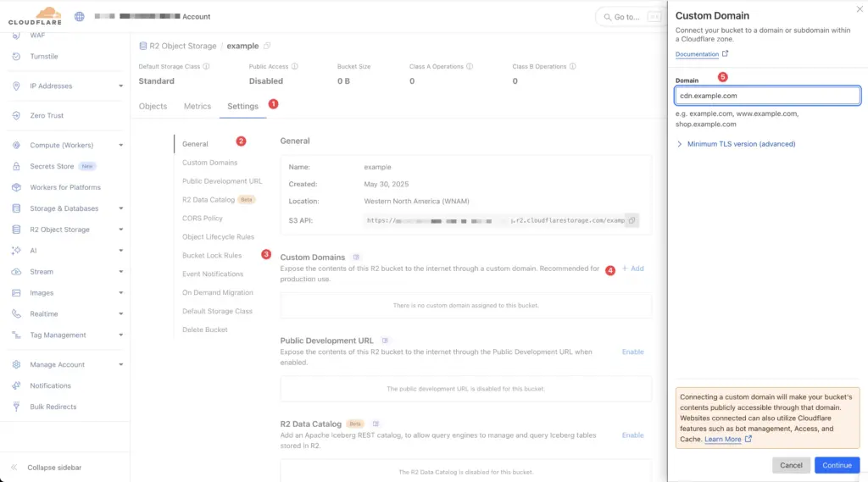Screen dimensions: 868x482
Task: Copy the bucket name next to example
Action: point(267,46)
